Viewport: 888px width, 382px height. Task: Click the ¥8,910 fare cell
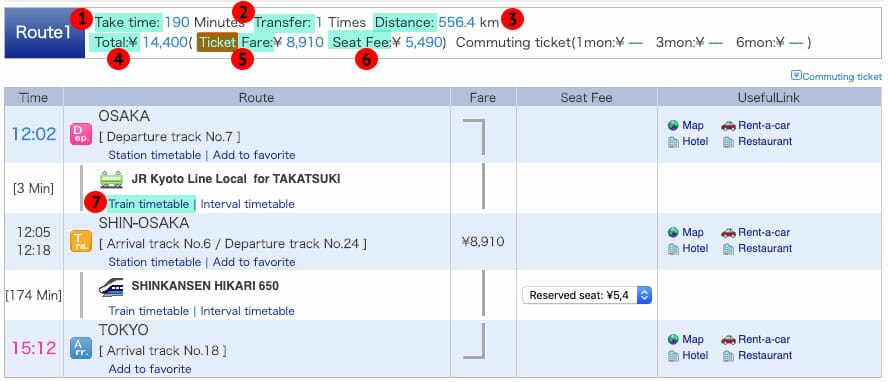(483, 242)
